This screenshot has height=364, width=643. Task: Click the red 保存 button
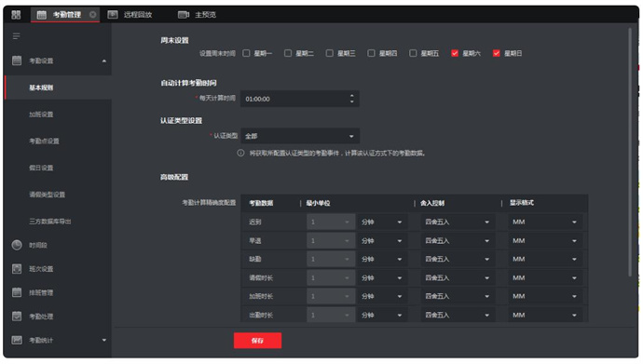click(x=257, y=340)
